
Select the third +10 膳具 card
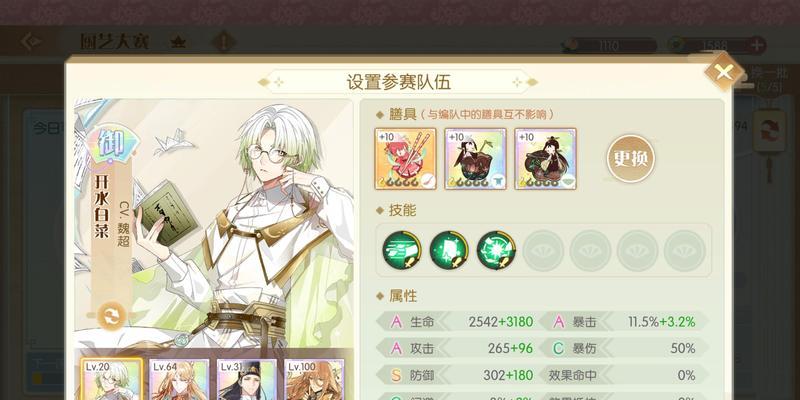pyautogui.click(x=545, y=159)
